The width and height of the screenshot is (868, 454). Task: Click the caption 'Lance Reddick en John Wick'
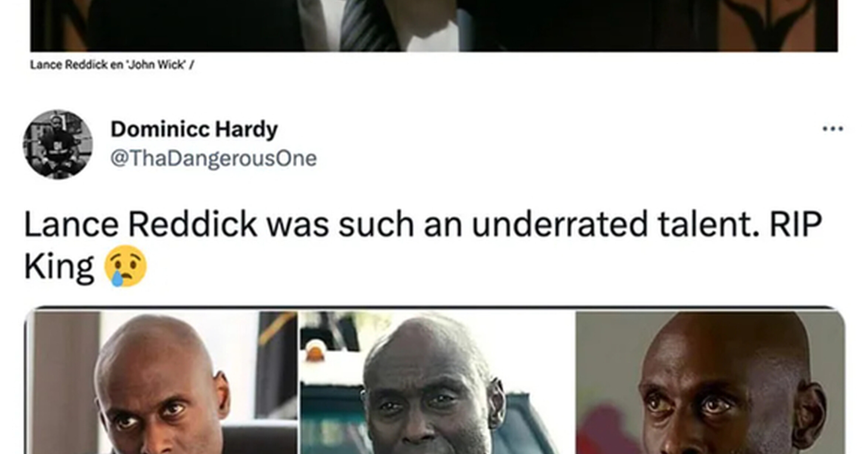point(107,65)
